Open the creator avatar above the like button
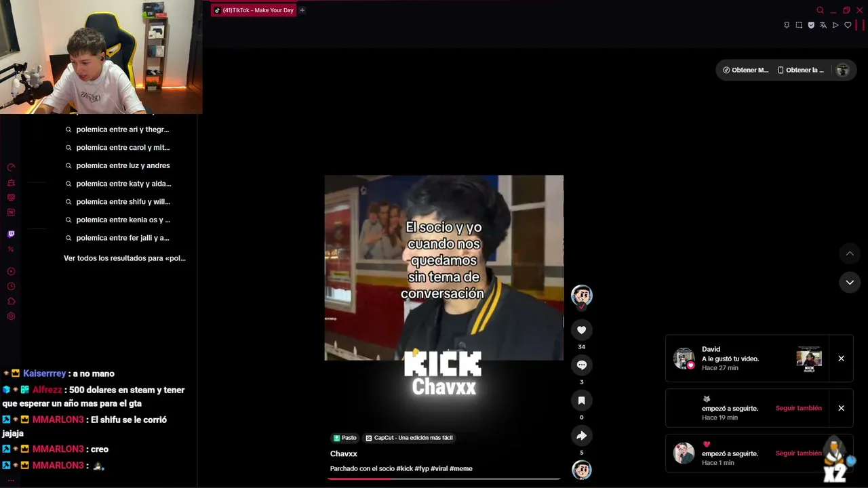 (x=581, y=295)
